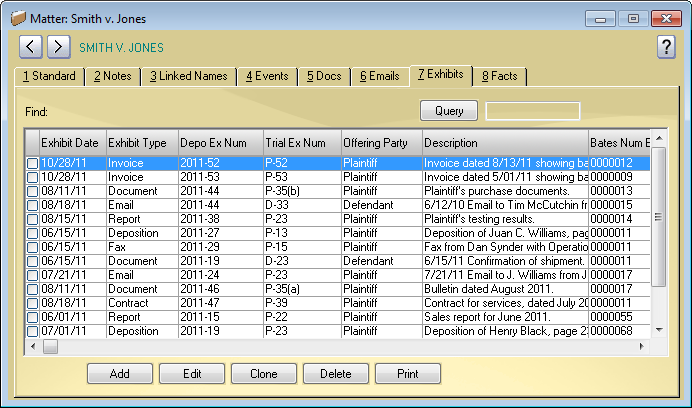
Task: Switch to the 6 Emails tab
Action: tap(380, 76)
